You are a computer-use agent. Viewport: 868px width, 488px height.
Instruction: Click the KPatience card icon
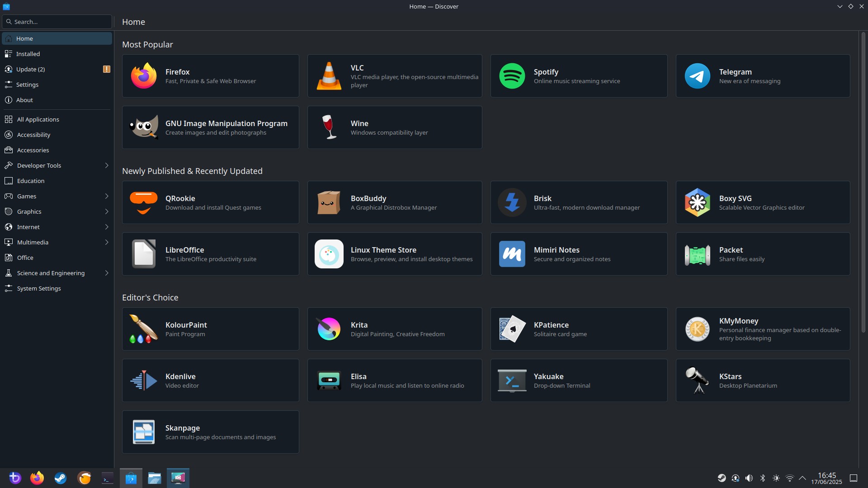512,329
